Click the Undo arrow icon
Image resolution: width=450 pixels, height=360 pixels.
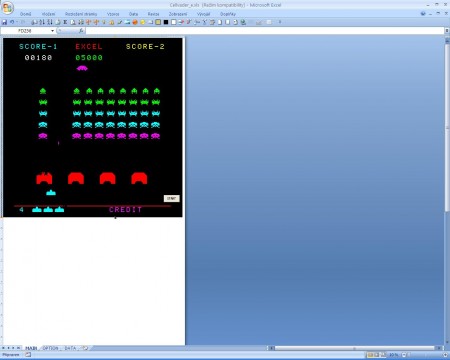pyautogui.click(x=12, y=22)
